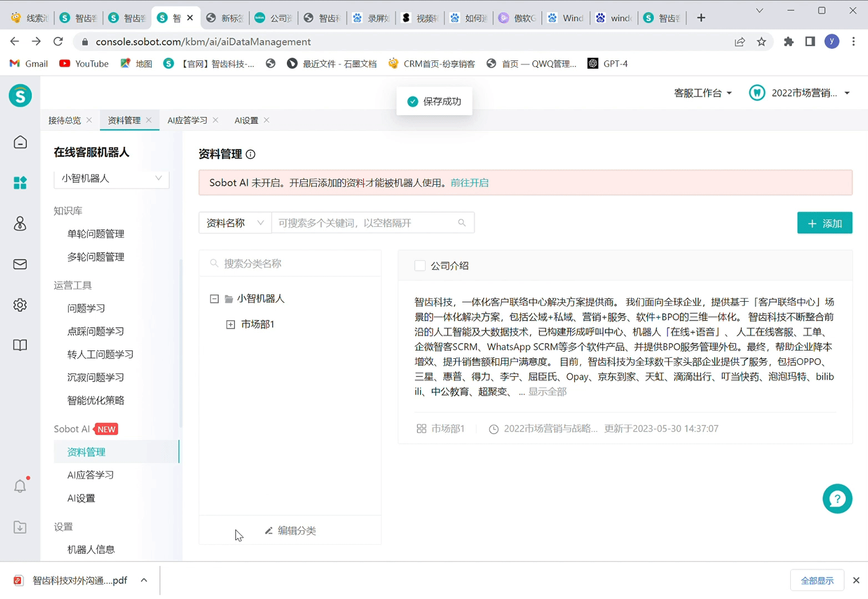Switch to the AI应答学习 tab

[x=187, y=120]
